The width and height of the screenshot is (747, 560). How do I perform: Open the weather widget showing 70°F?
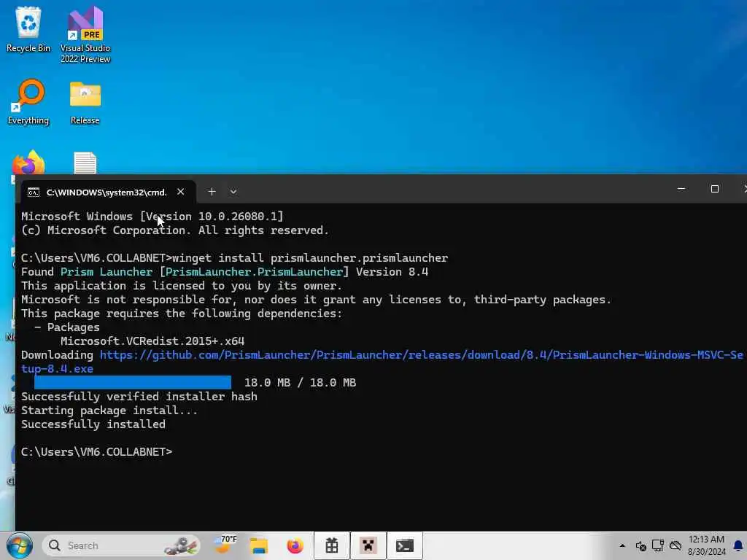[225, 545]
